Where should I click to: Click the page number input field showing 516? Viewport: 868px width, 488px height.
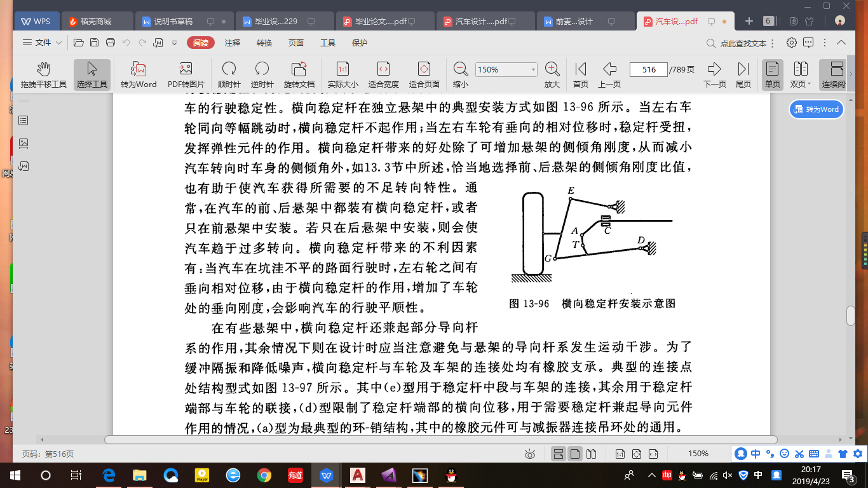[648, 70]
